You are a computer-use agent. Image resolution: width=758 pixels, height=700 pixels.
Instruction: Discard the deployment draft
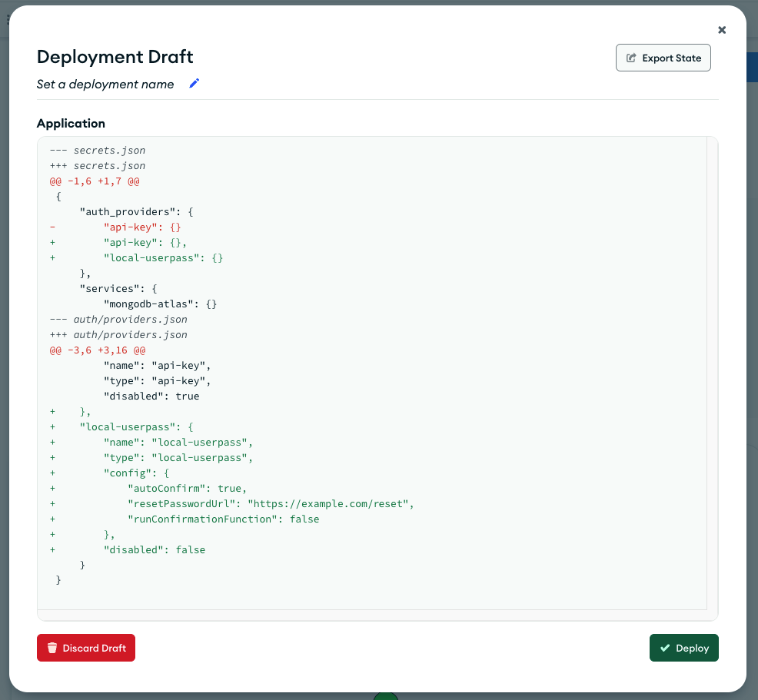tap(86, 648)
